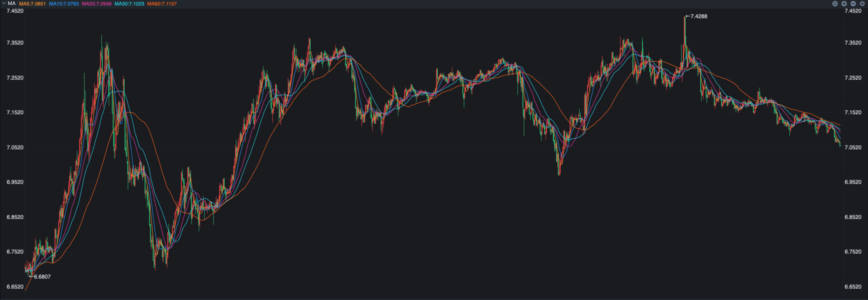
Task: Open the MA indicator label
Action: [x=11, y=3]
